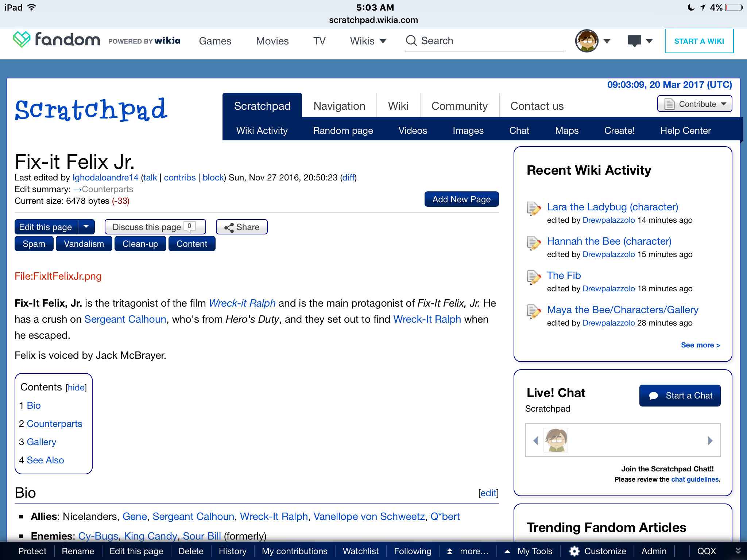This screenshot has height=560, width=747.
Task: Jump to Gallery in Contents
Action: click(x=41, y=442)
